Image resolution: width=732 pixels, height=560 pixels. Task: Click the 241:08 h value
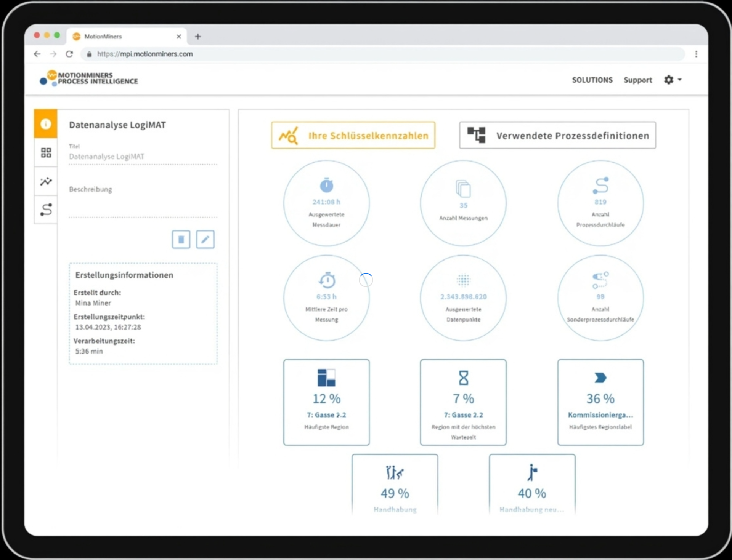click(326, 202)
